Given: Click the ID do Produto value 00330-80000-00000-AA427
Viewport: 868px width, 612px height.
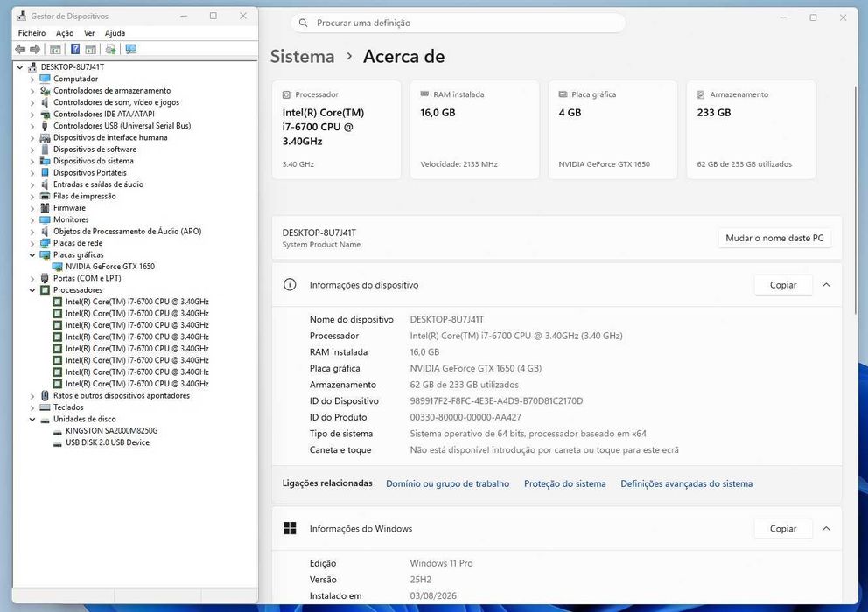Looking at the screenshot, I should tap(465, 417).
